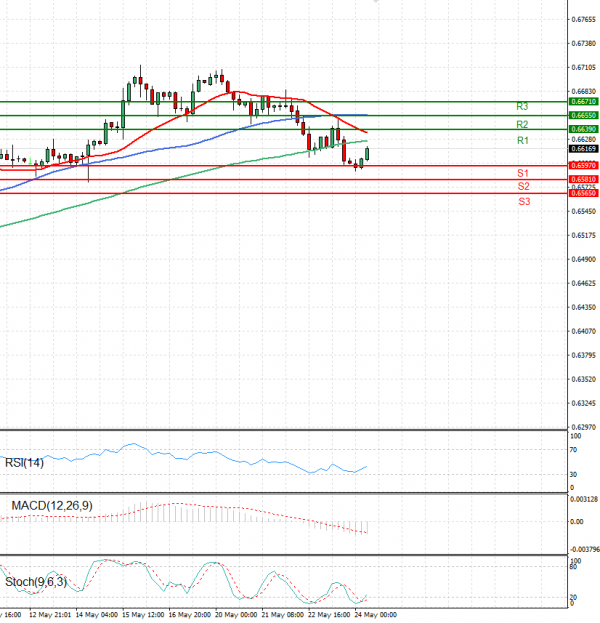Select the 0.66550 price tag
This screenshot has width=600, height=623.
click(x=583, y=115)
